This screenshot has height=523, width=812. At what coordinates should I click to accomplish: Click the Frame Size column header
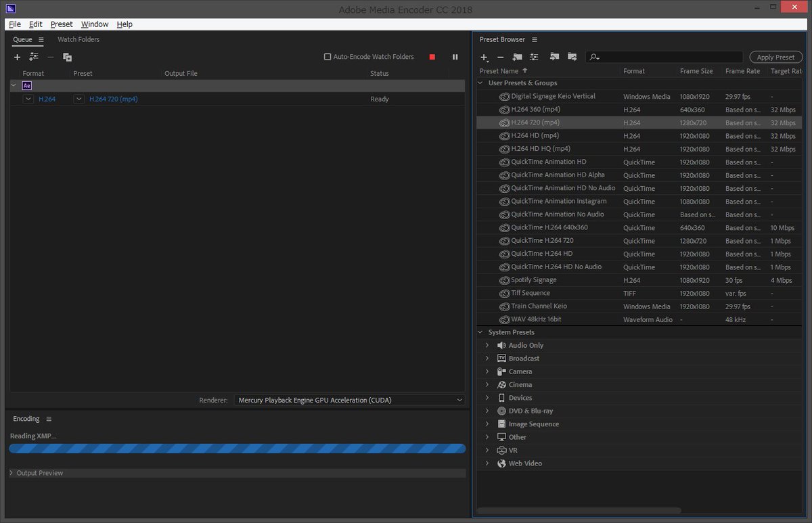click(x=696, y=71)
